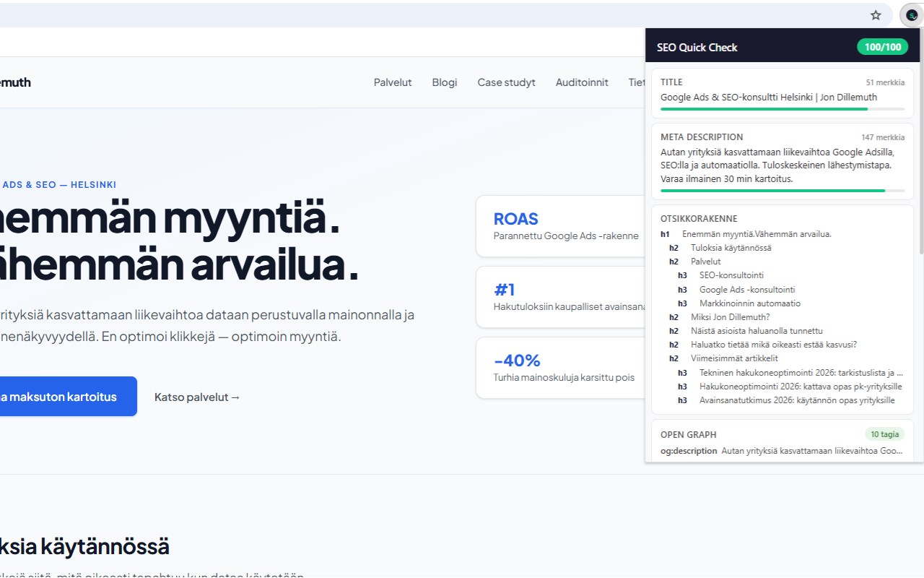
Task: Click the META DESCRIPTION section label
Action: (x=702, y=137)
